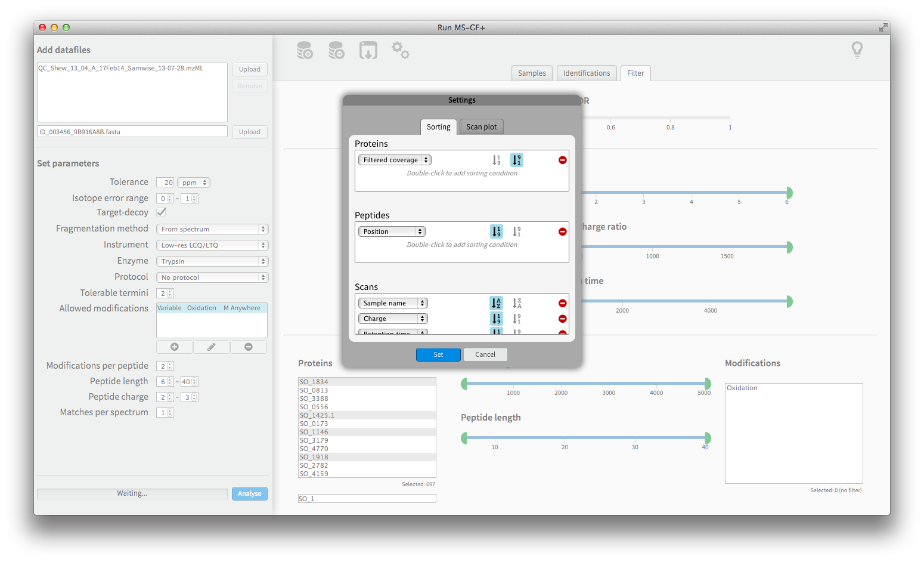Image resolution: width=924 pixels, height=562 pixels.
Task: Click the lightbulb hint icon
Action: pos(857,50)
